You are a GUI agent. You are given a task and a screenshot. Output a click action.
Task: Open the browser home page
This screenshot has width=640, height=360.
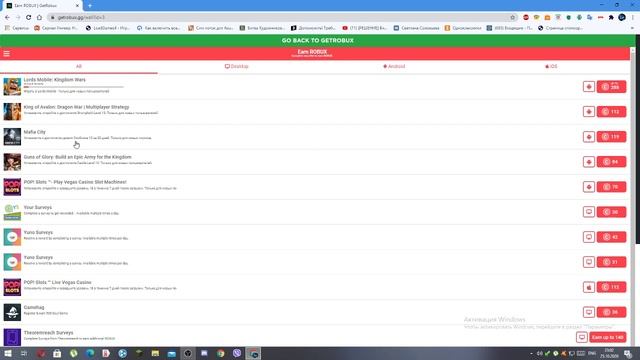click(x=39, y=18)
